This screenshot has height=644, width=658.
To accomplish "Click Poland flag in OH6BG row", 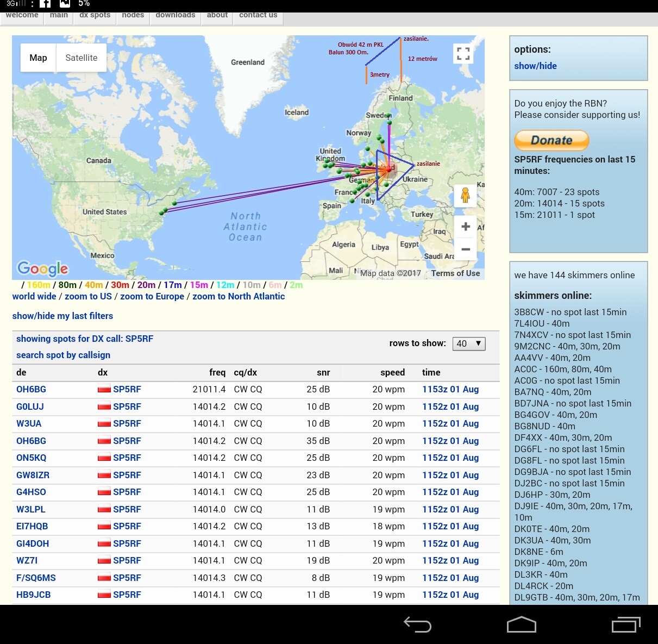I will (104, 390).
